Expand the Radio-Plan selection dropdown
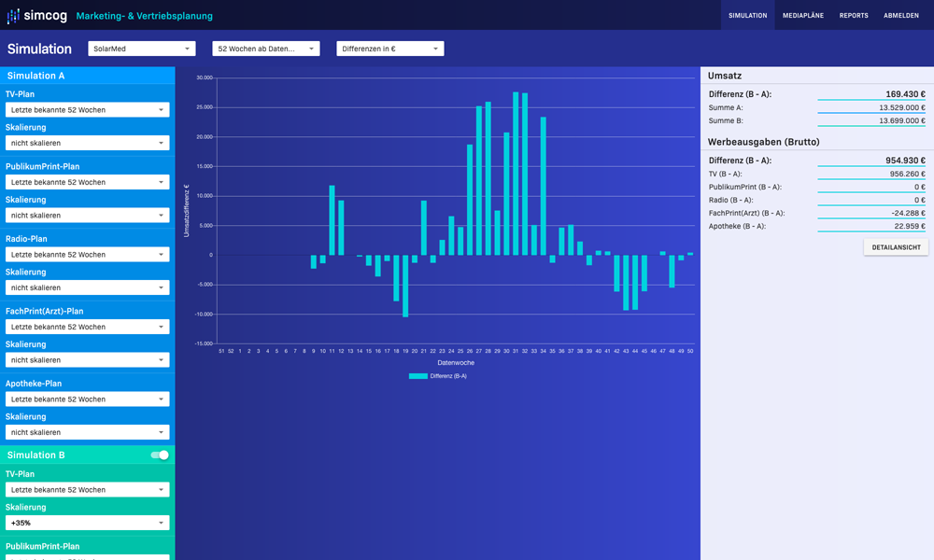934x560 pixels. tap(88, 255)
